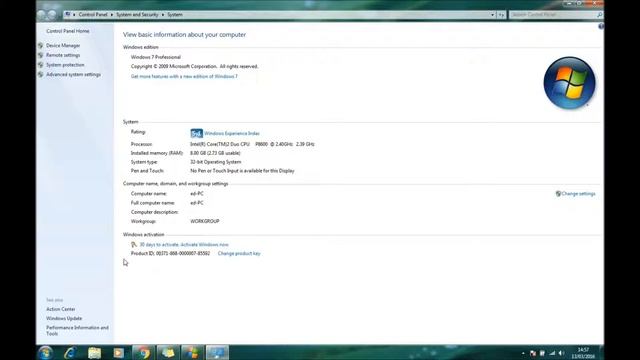Screen dimensions: 640x360
Task: Click the shield icon beside Remote settings
Action: coord(41,55)
